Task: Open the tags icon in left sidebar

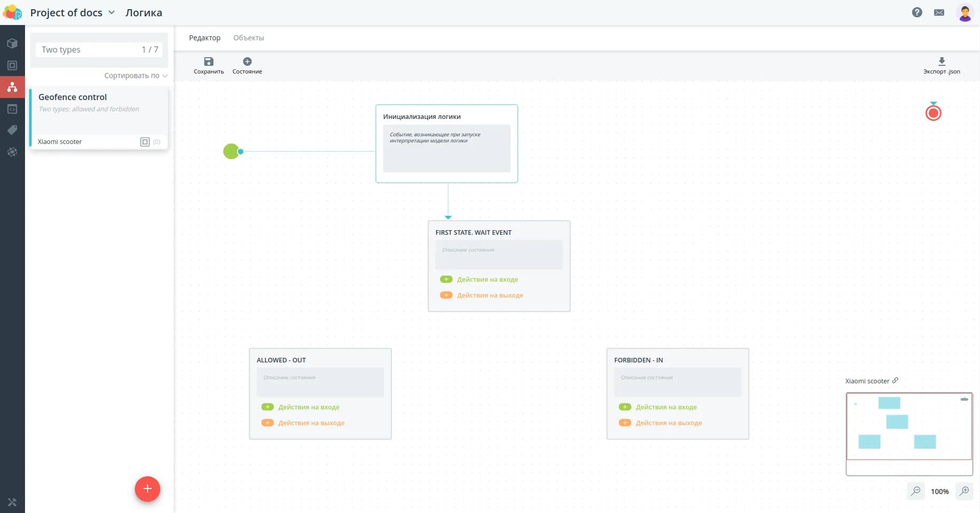Action: pyautogui.click(x=12, y=130)
